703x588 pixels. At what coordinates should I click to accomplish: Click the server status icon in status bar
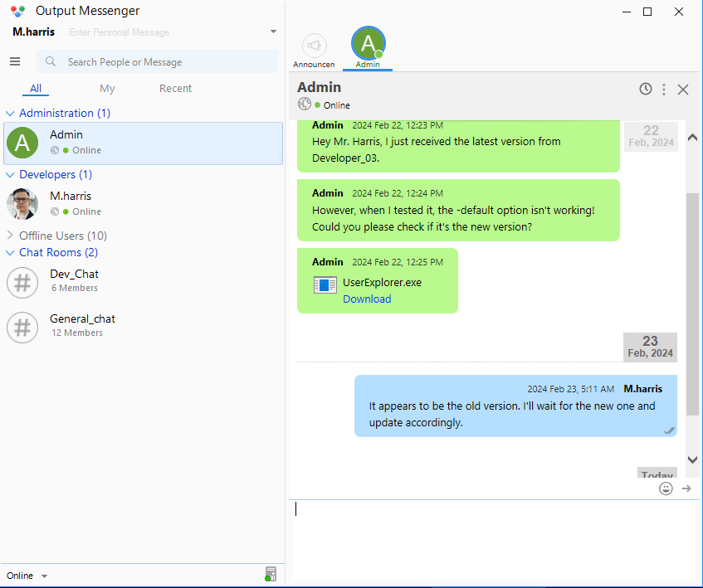point(270,574)
